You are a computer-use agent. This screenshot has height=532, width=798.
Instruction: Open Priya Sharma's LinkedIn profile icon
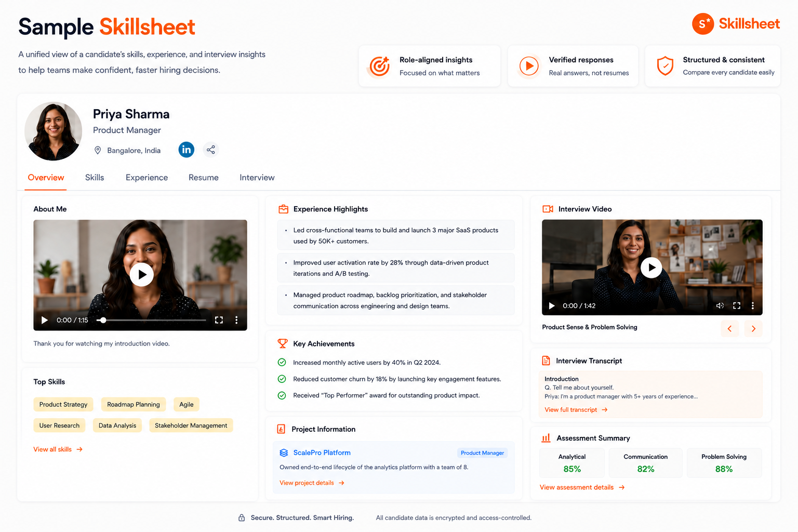click(x=187, y=150)
